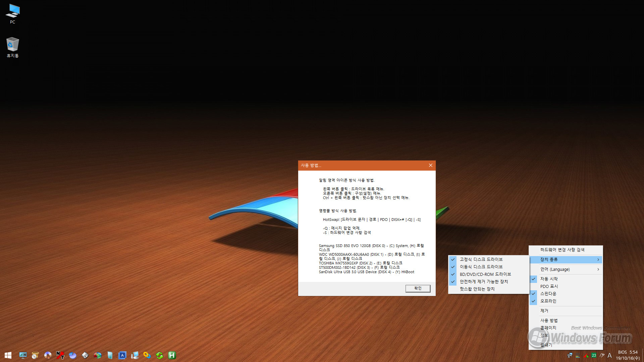644x362 pixels.
Task: Enable PDO 표시 menu option
Action: pyautogui.click(x=566, y=286)
